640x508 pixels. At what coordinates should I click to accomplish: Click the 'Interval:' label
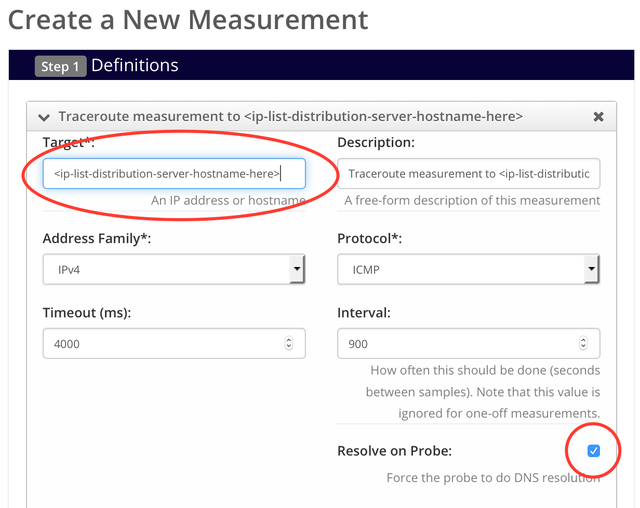point(364,313)
